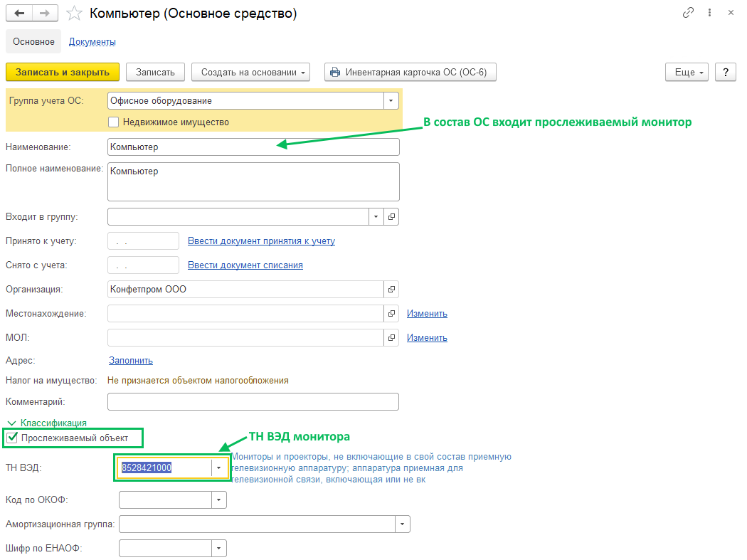This screenshot has width=747, height=560.
Task: Copy link using the chain icon
Action: tap(688, 13)
